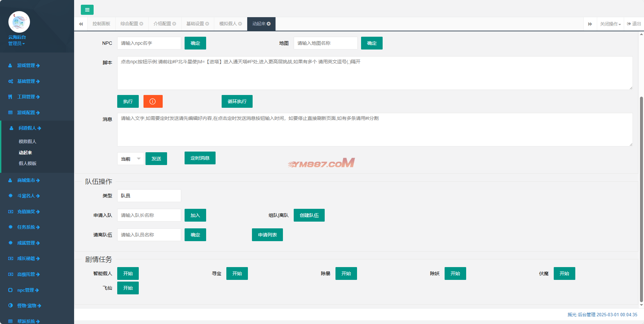Click the green hamburger menu toggle
The image size is (644, 324).
pos(87,10)
